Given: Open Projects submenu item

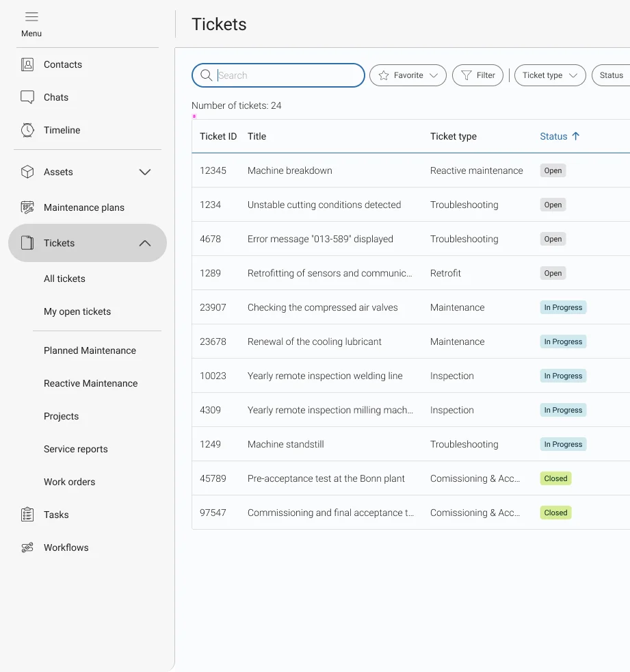Looking at the screenshot, I should click(61, 416).
